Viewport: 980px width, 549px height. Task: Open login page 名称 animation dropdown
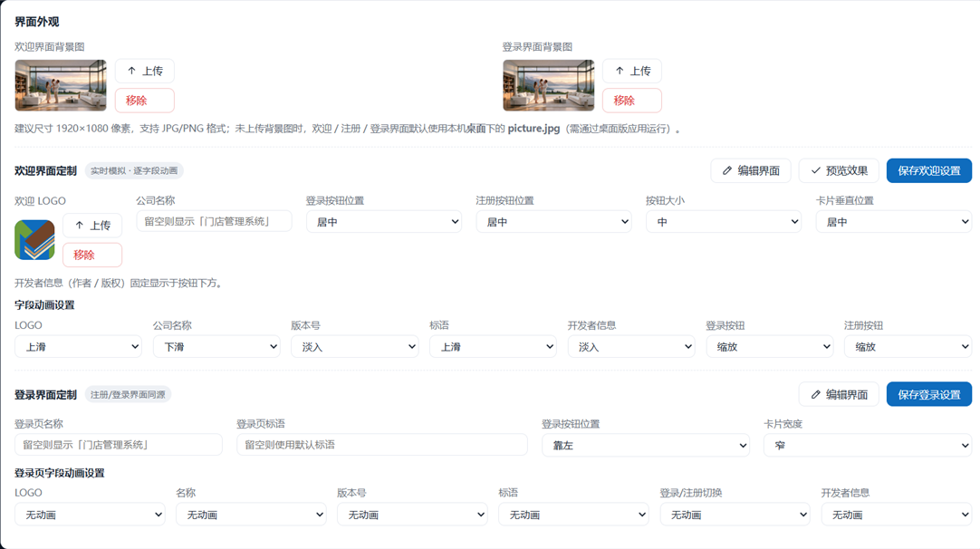pyautogui.click(x=251, y=515)
